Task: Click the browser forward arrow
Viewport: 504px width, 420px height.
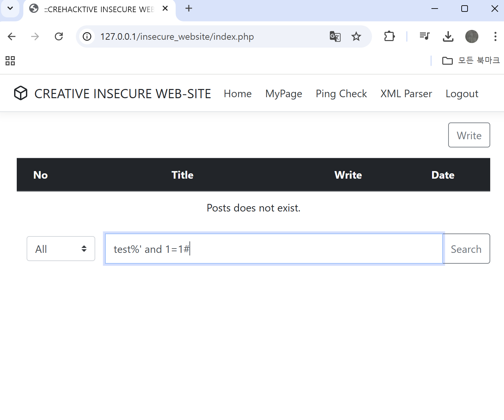Action: click(35, 36)
